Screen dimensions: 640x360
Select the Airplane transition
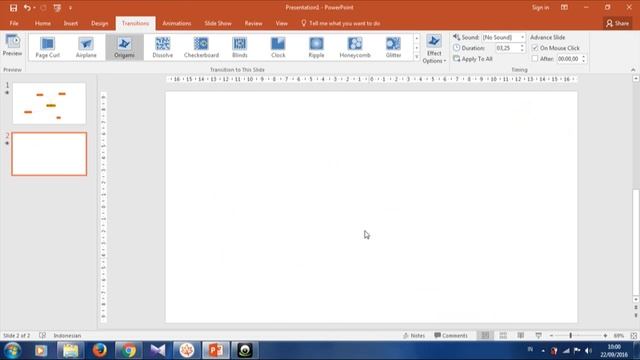coord(86,47)
